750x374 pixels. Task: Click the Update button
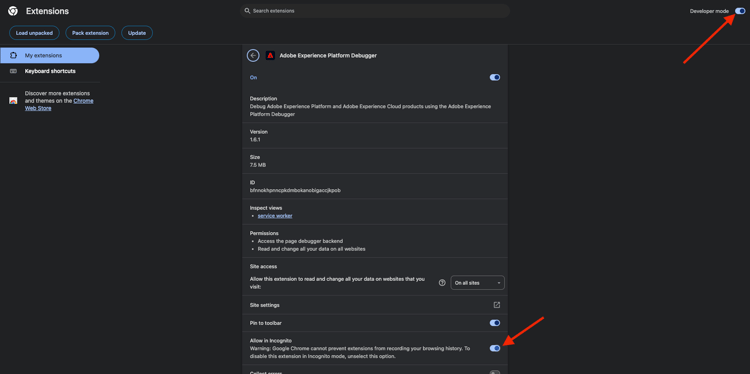[x=137, y=33]
